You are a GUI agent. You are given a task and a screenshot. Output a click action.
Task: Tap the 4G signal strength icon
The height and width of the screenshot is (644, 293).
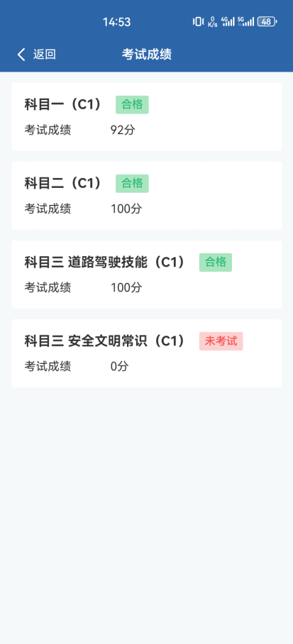point(228,21)
